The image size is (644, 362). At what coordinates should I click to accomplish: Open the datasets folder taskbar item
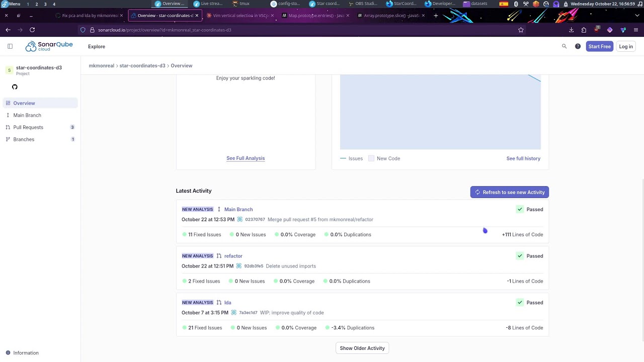(x=475, y=4)
